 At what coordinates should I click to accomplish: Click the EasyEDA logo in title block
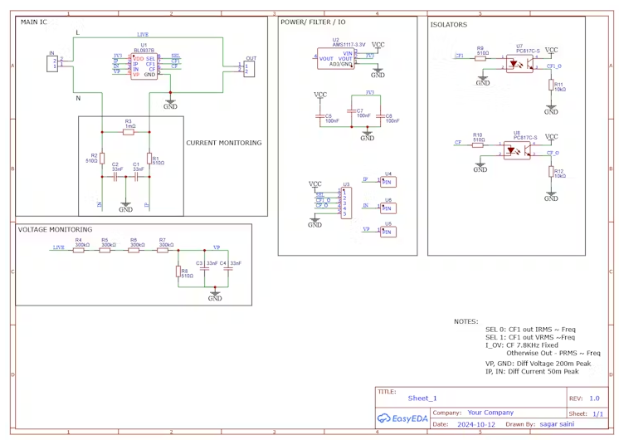click(x=403, y=418)
